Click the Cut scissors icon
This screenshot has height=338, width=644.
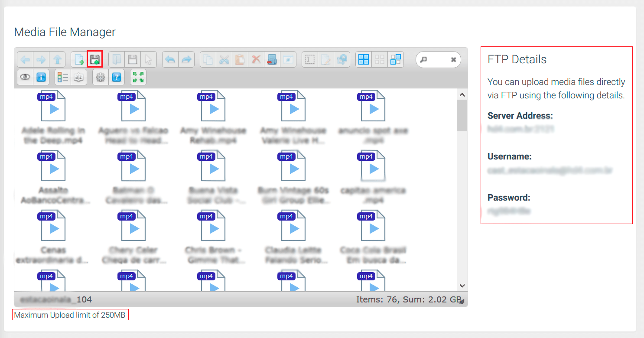click(224, 59)
